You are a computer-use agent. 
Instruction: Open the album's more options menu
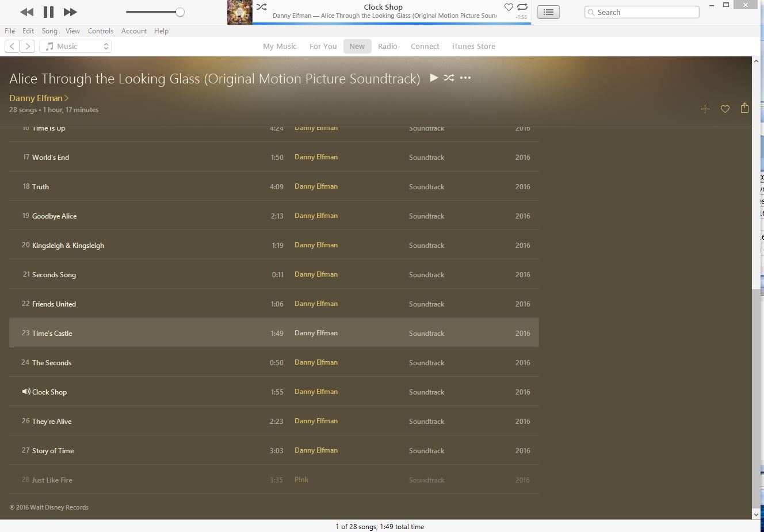click(x=465, y=78)
